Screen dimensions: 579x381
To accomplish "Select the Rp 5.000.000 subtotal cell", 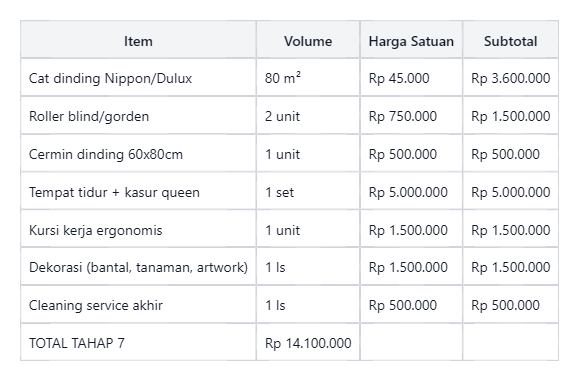I will point(510,192).
